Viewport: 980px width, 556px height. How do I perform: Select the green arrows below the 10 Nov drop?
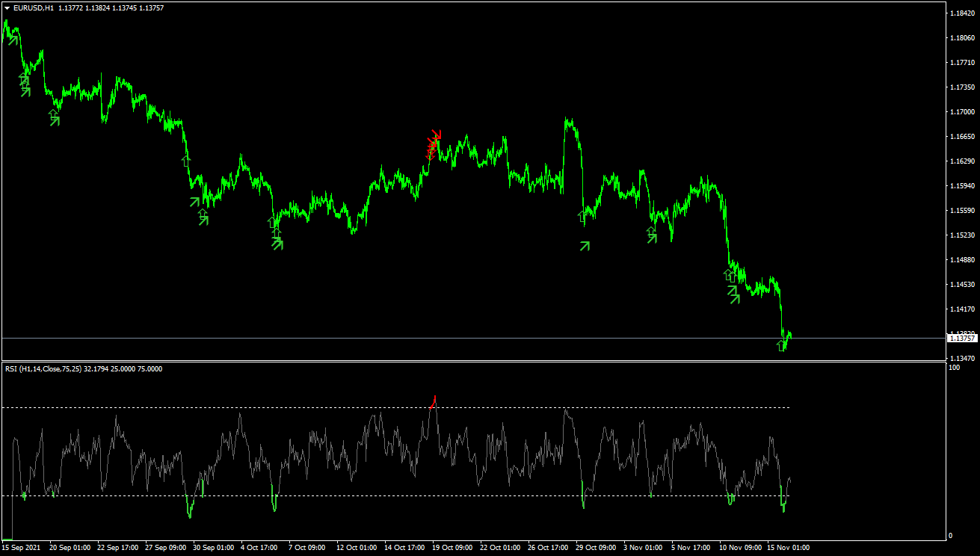pos(732,287)
